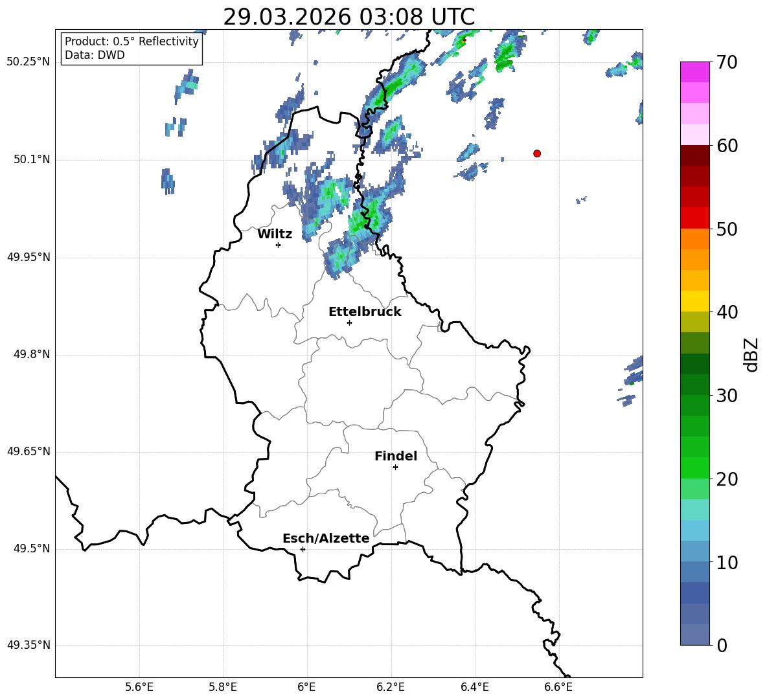Click the Wiltz station label
This screenshot has height=700, width=767.
coord(275,234)
